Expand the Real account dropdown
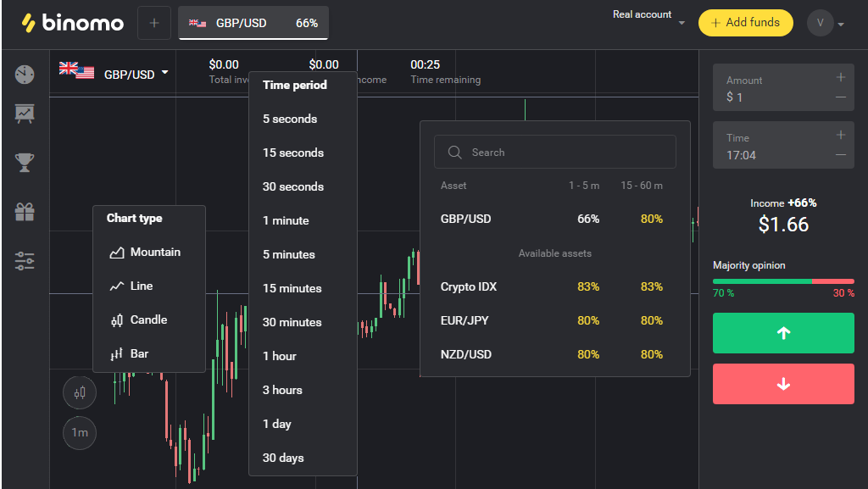Image resolution: width=868 pixels, height=489 pixels. click(x=648, y=19)
